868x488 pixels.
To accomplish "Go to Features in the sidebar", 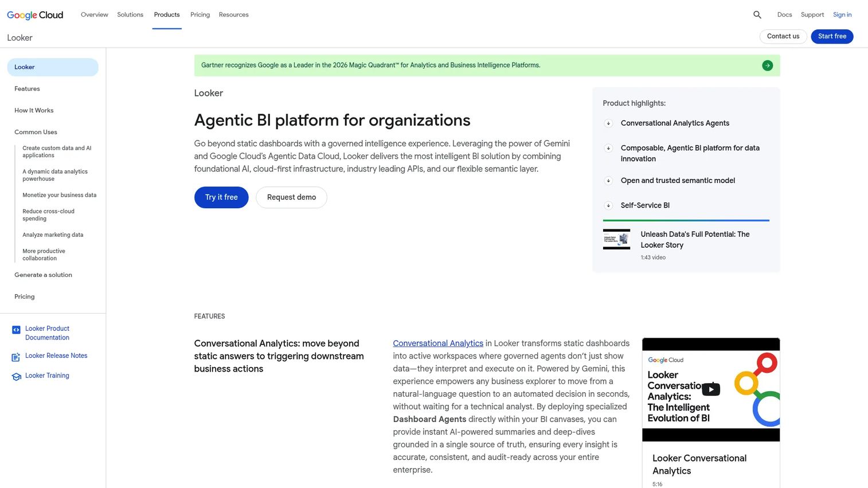I will [27, 89].
